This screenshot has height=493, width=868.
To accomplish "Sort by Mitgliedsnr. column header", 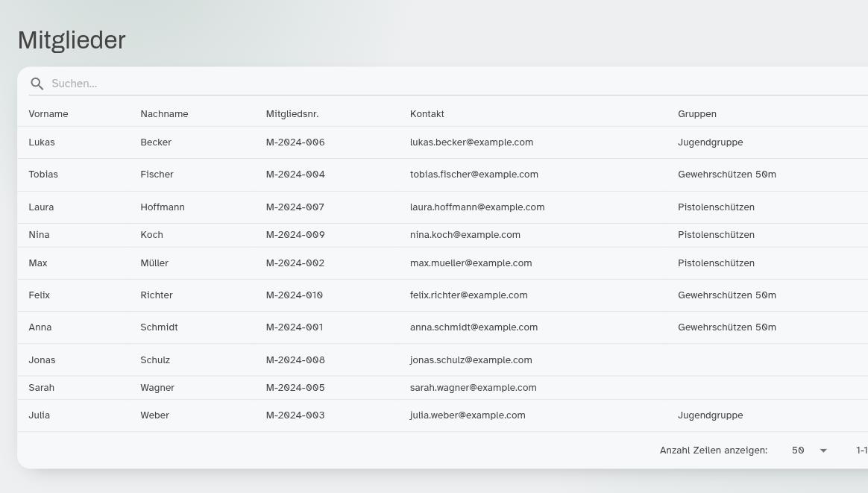I will (x=292, y=114).
